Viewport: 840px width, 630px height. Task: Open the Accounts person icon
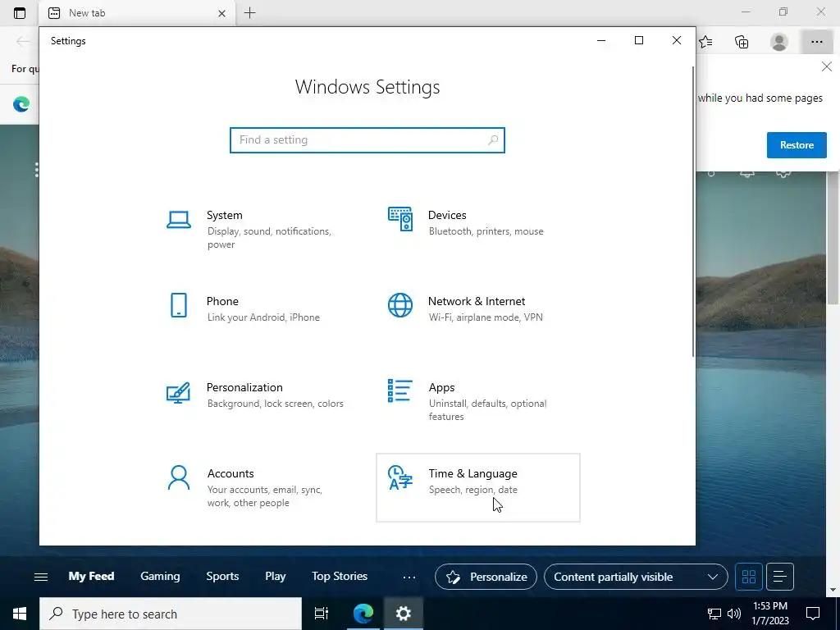[x=178, y=477]
